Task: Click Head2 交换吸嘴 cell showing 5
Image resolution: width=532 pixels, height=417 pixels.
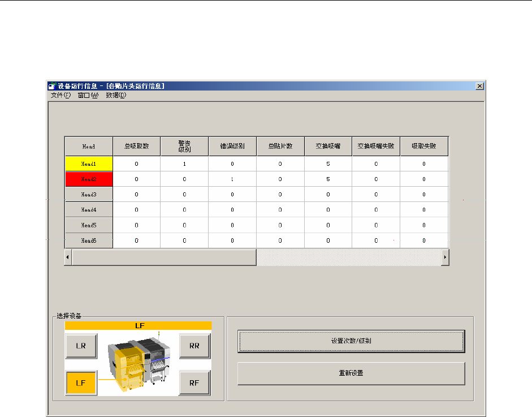Action: point(328,179)
